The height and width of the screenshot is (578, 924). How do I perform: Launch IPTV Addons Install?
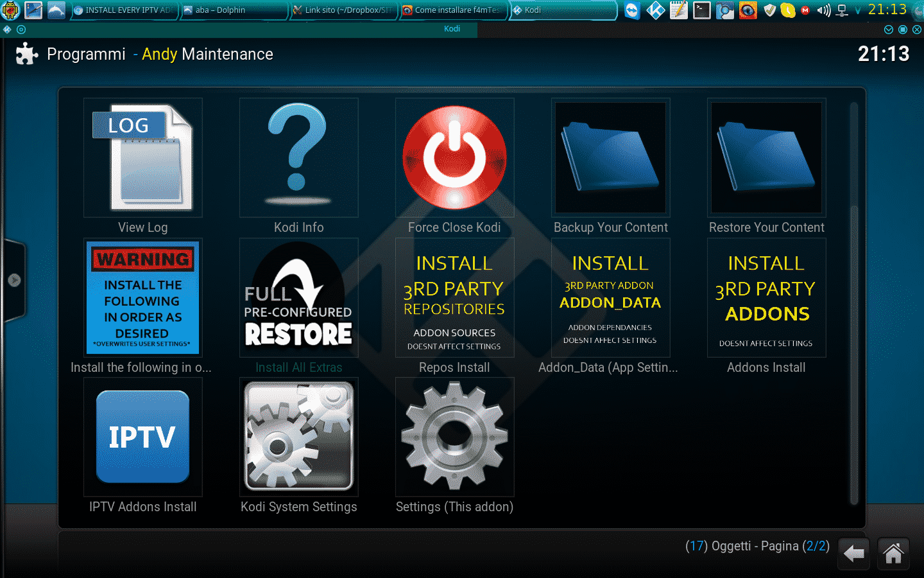coord(143,437)
